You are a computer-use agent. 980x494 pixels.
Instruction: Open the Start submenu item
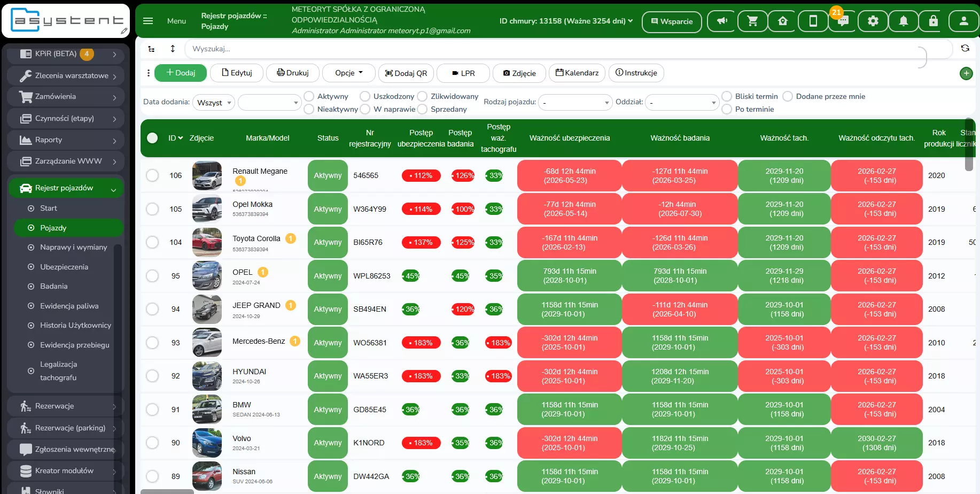pos(48,209)
